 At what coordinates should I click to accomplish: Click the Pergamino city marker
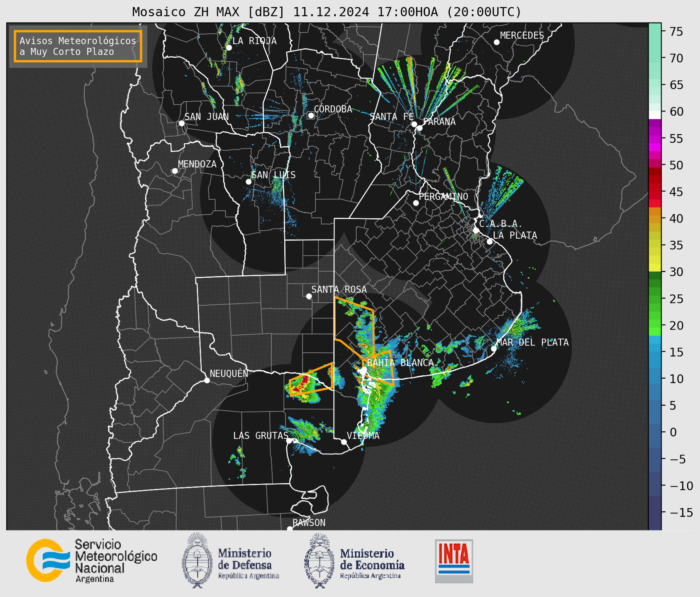416,203
